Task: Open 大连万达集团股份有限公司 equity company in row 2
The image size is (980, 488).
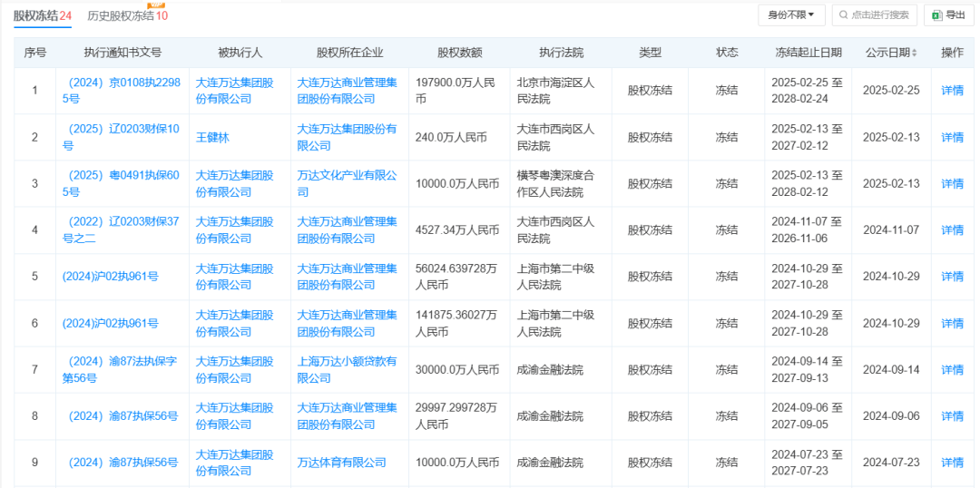Action: click(x=347, y=138)
